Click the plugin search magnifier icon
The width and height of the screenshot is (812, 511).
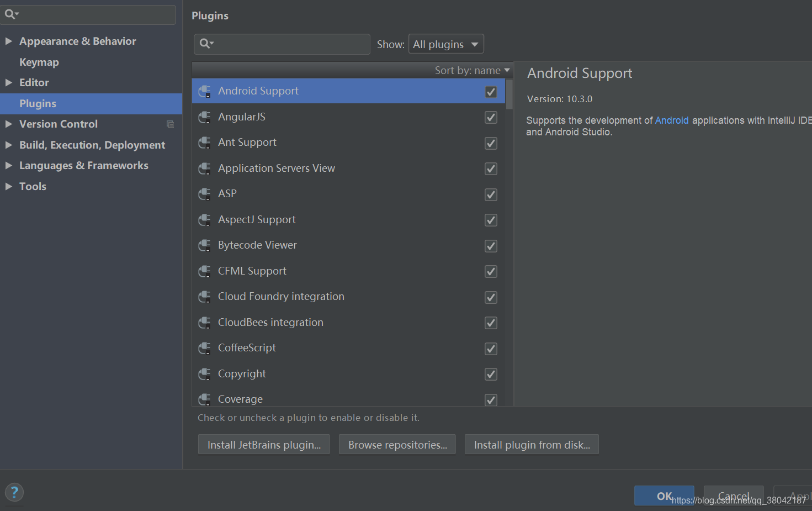pyautogui.click(x=206, y=44)
